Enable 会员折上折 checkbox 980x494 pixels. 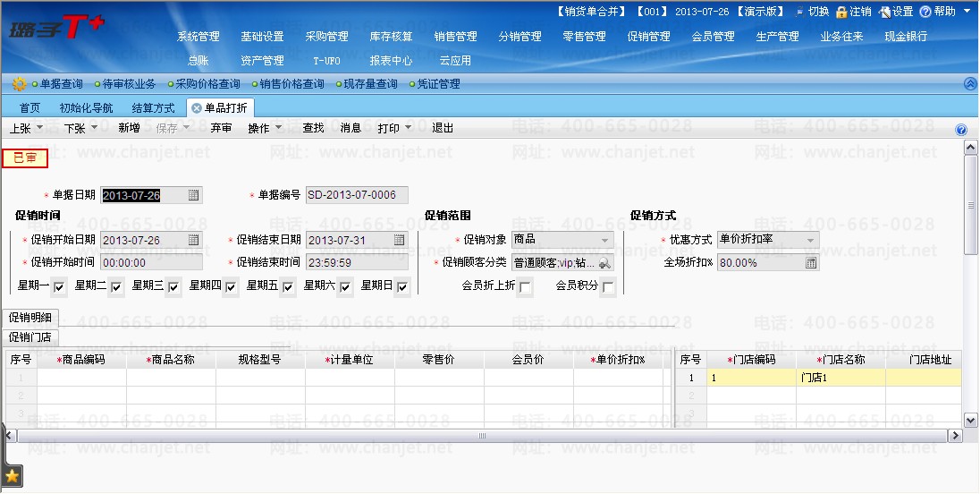[525, 287]
